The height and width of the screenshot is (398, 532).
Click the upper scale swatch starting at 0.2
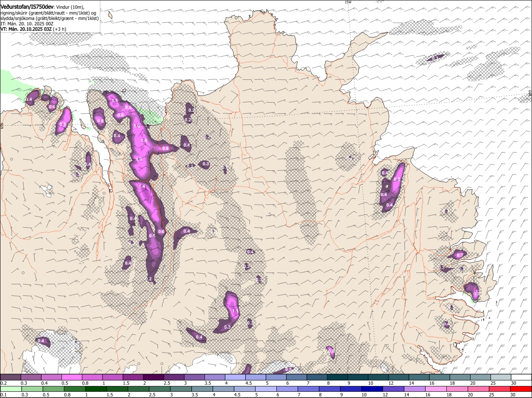(x=10, y=377)
